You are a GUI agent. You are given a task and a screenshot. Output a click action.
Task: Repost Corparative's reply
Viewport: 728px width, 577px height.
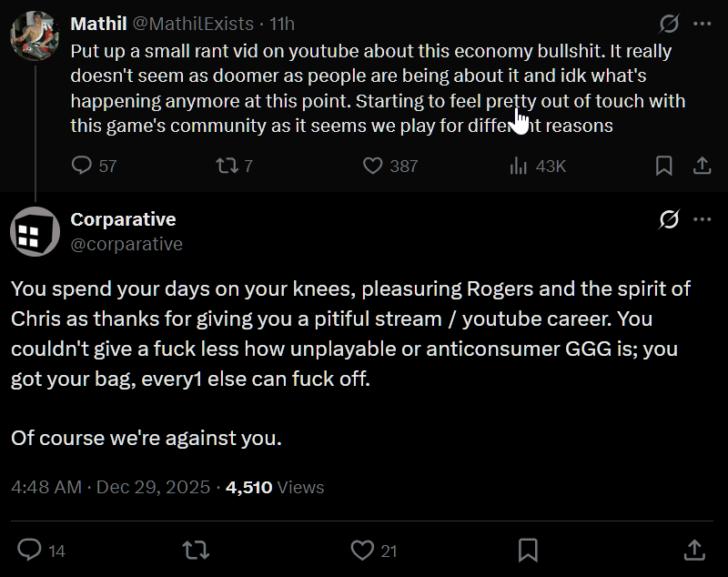[195, 550]
